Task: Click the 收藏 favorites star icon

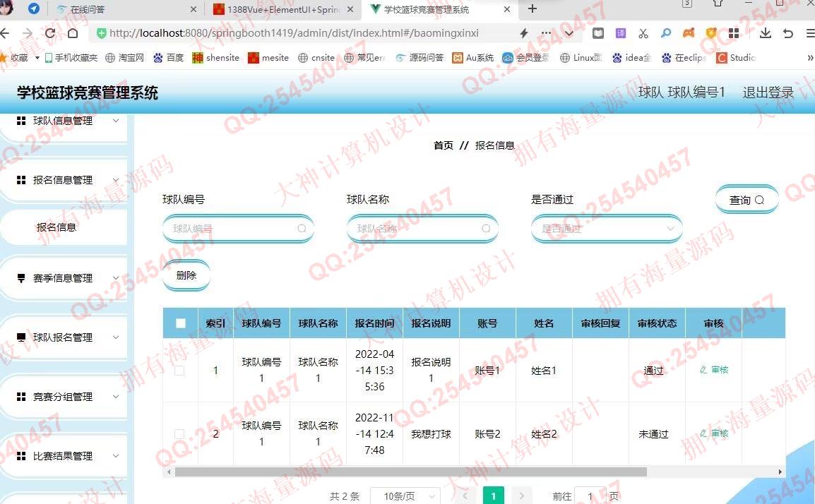Action: coord(3,57)
